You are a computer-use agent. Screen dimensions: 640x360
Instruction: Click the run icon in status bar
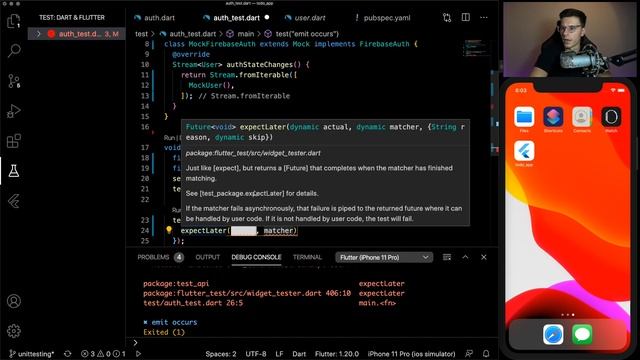[138, 354]
